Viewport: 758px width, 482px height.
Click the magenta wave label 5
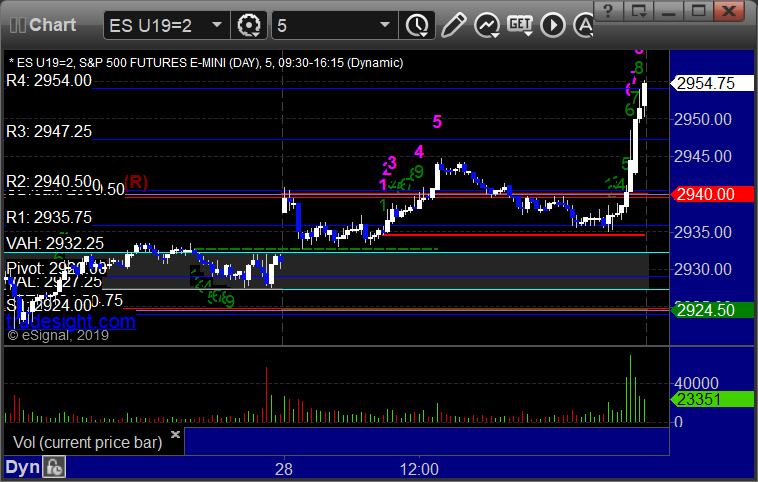(x=437, y=121)
